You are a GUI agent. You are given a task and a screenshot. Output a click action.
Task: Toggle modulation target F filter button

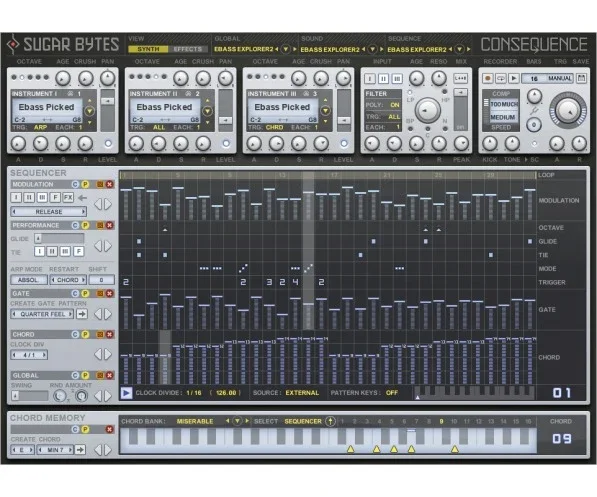[55, 197]
